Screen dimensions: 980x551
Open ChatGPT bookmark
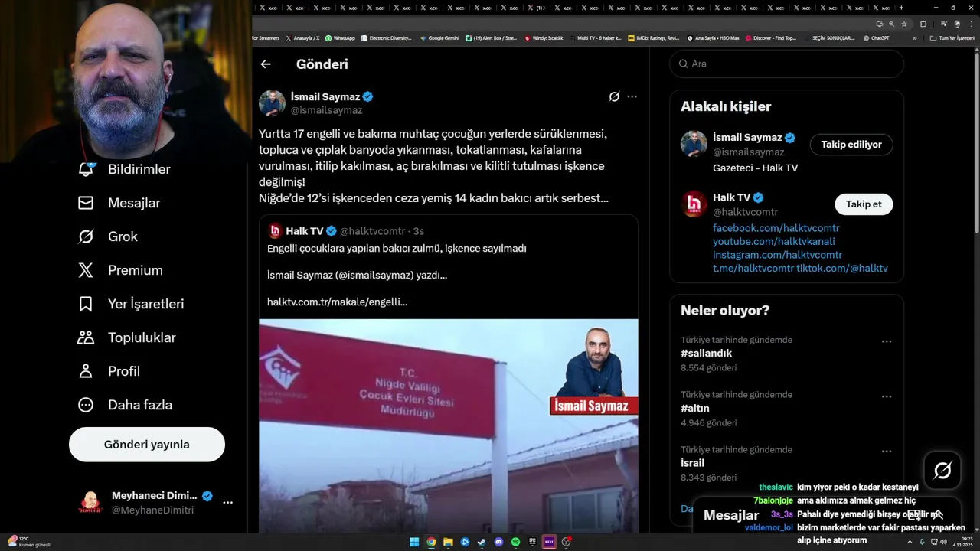click(x=876, y=37)
